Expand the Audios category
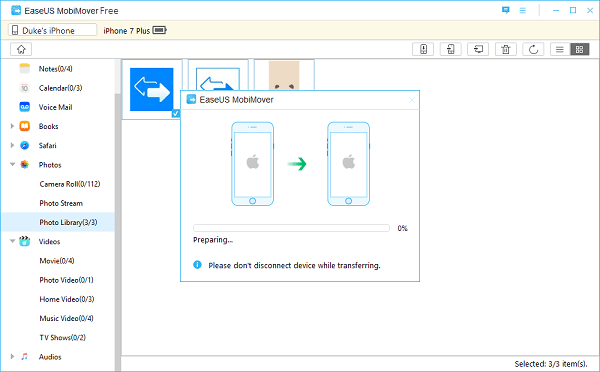This screenshot has width=600, height=372. click(12, 356)
